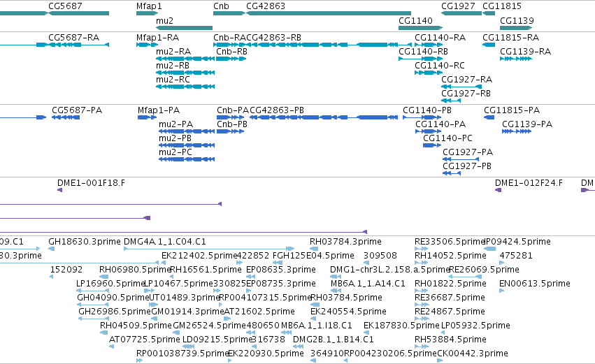Click the RH16561.5prime EST label
The image size is (595, 364).
(206, 270)
